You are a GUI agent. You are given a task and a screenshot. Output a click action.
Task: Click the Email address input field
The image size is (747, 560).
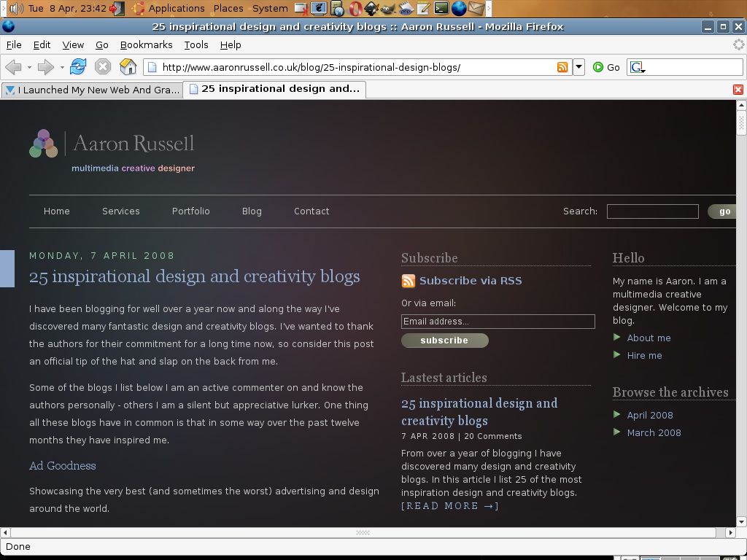coord(498,322)
